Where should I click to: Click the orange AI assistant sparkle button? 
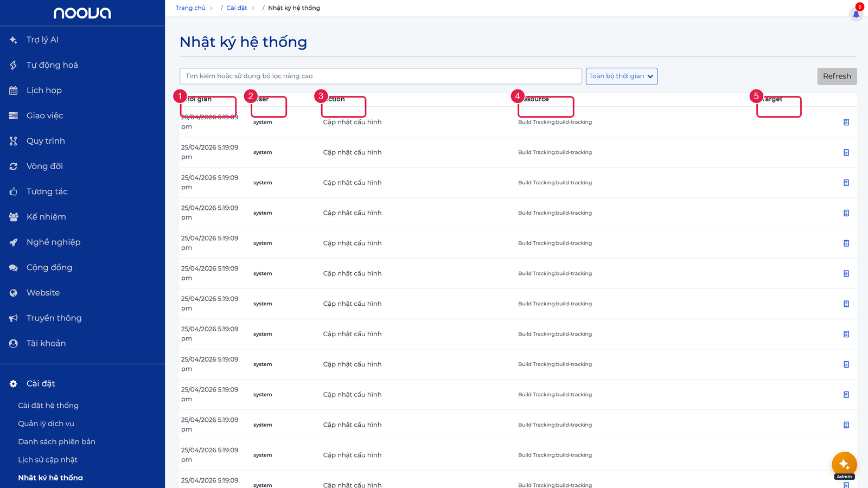(844, 464)
